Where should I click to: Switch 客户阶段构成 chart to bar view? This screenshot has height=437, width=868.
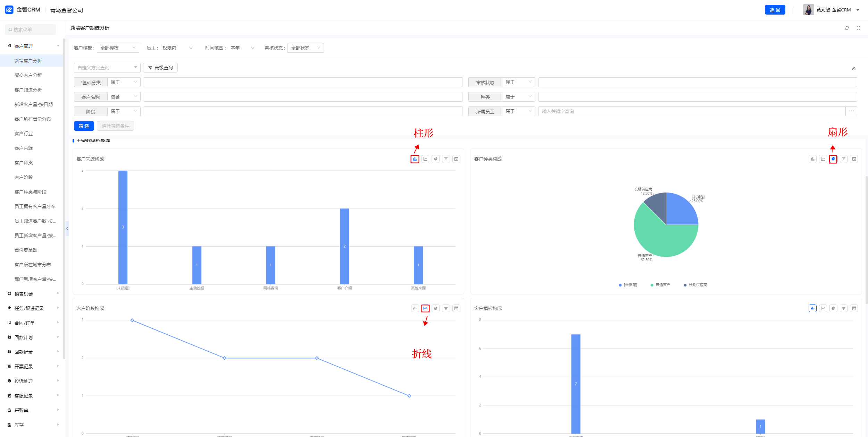pyautogui.click(x=415, y=308)
